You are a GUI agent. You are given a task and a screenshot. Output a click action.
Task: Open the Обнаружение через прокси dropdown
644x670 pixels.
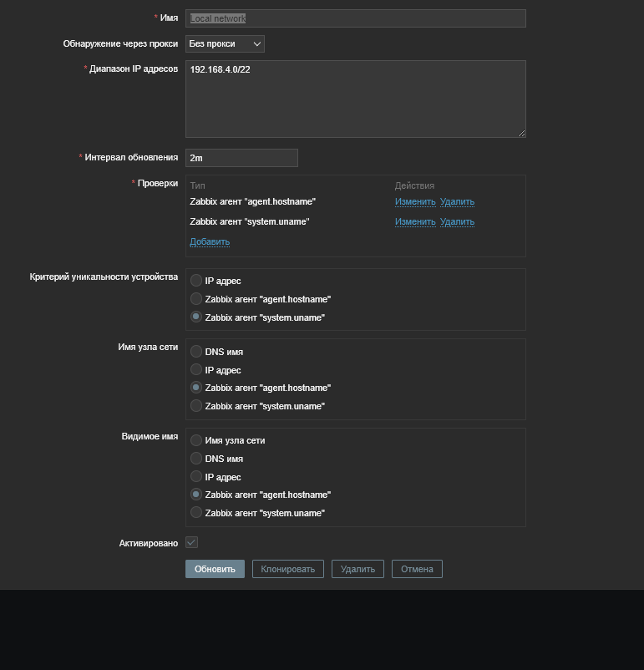[225, 43]
